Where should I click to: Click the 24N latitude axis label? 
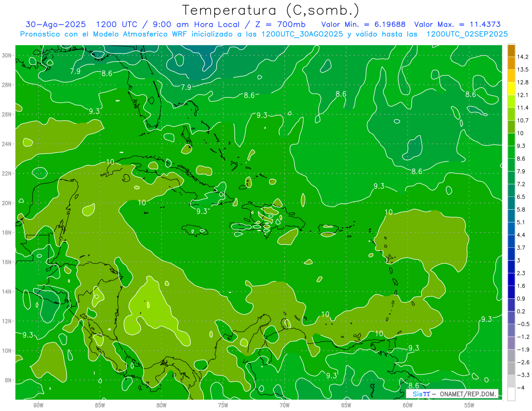(x=7, y=144)
